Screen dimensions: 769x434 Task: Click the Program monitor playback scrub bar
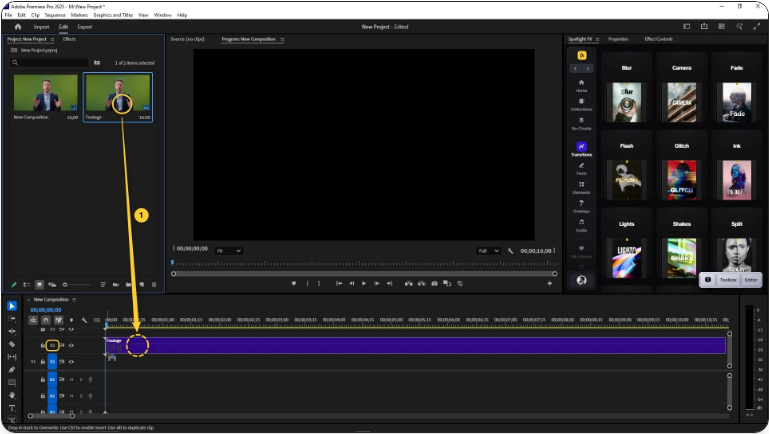tap(364, 273)
